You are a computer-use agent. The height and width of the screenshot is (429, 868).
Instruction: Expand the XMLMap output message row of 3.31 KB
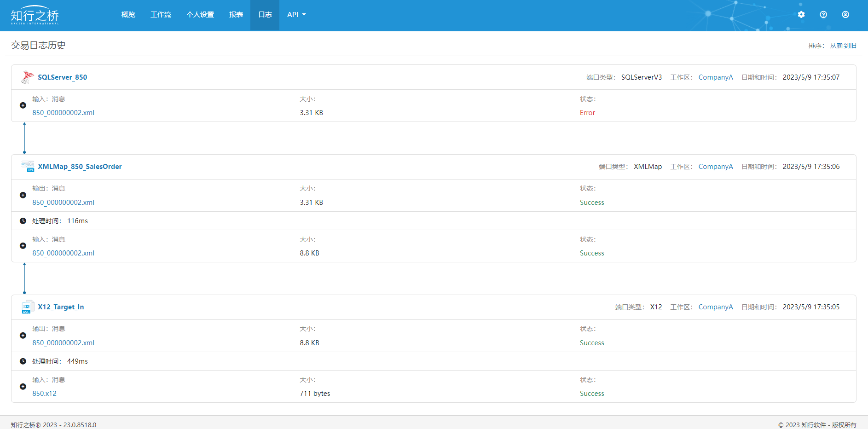(23, 195)
